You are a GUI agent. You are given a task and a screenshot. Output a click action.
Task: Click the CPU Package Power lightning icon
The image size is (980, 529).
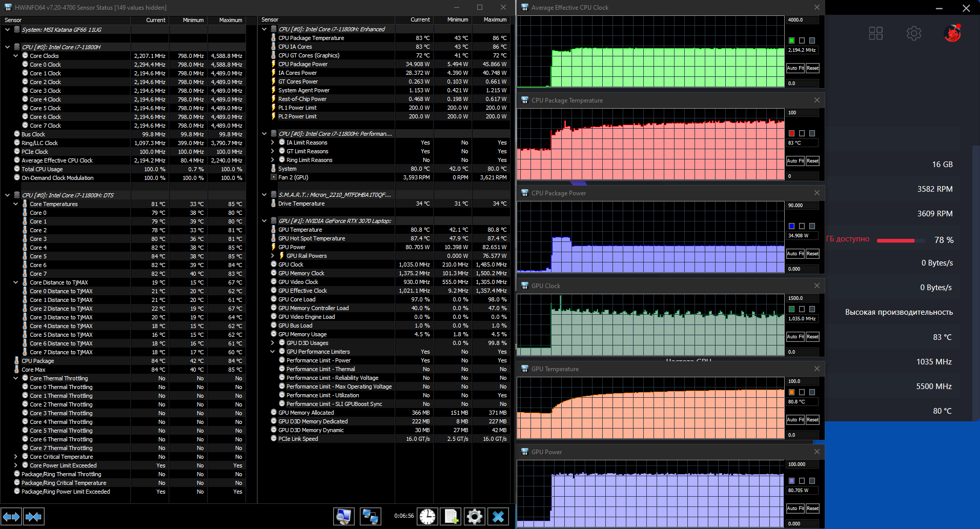(274, 64)
